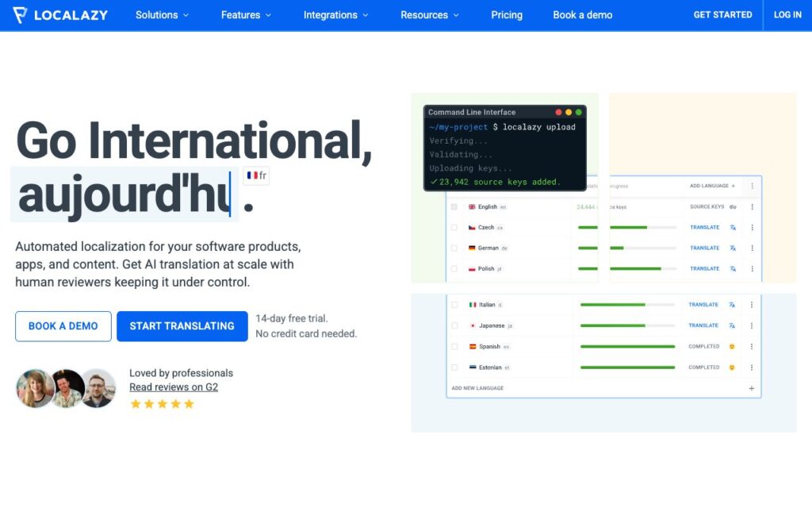Click the translate icon in the Polish row

tap(733, 269)
